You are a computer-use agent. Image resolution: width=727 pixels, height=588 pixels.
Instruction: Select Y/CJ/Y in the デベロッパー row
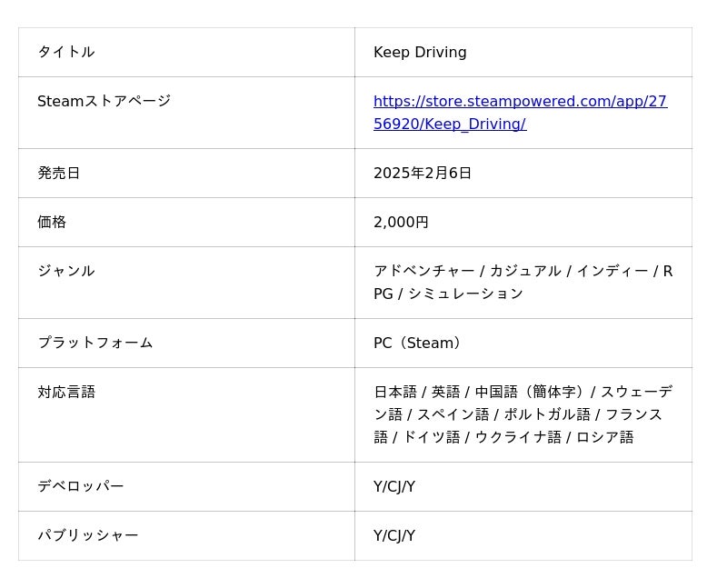click(394, 487)
